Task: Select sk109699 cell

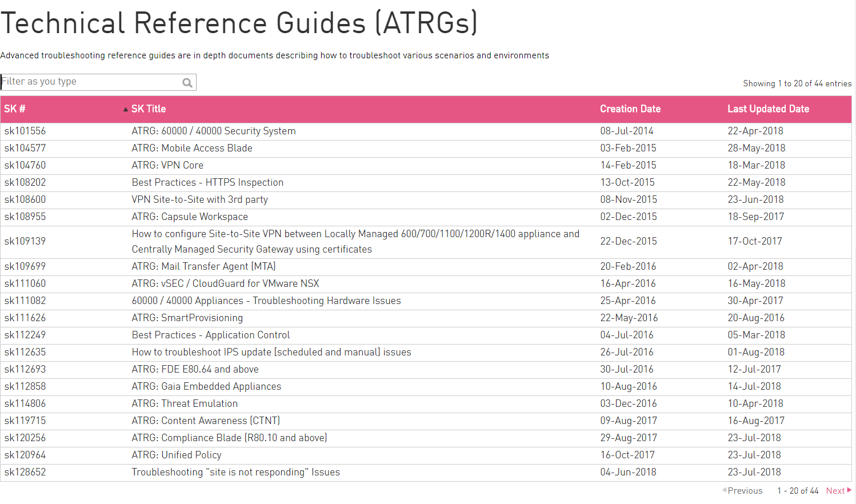Action: (25, 266)
